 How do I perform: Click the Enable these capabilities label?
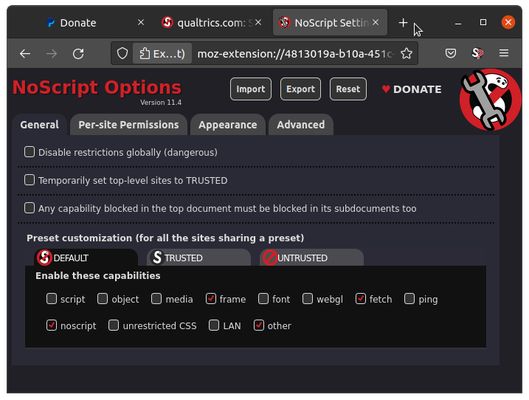(98, 276)
